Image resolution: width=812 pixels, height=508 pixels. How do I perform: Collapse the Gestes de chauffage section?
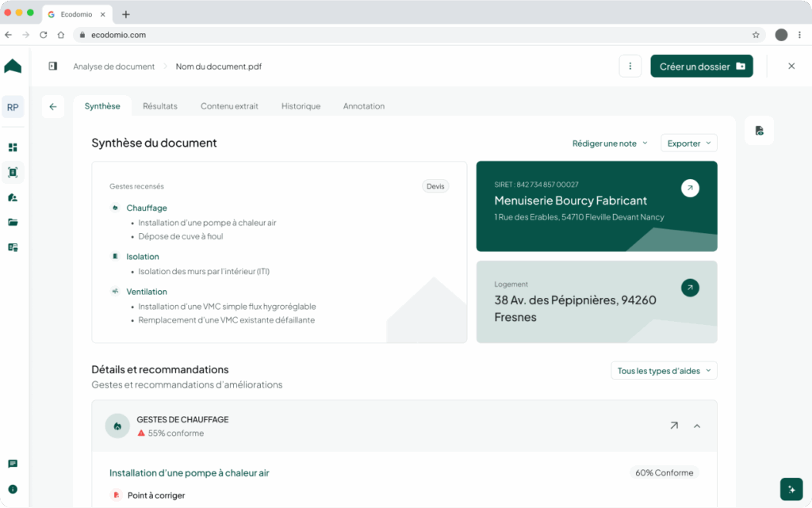click(x=697, y=426)
